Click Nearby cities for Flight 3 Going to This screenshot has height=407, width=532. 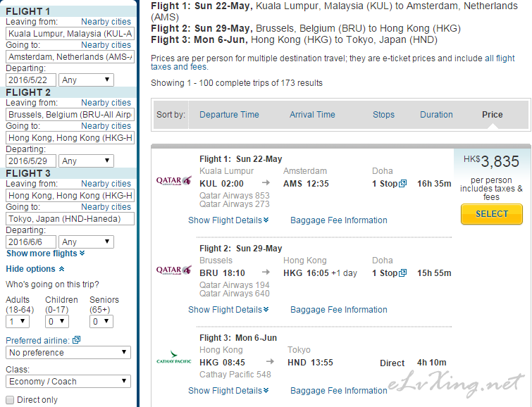(x=106, y=207)
